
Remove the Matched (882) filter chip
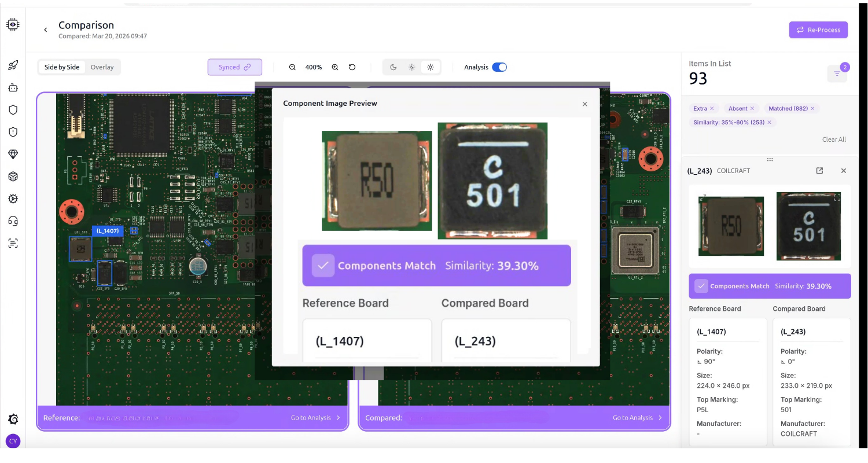pyautogui.click(x=812, y=109)
